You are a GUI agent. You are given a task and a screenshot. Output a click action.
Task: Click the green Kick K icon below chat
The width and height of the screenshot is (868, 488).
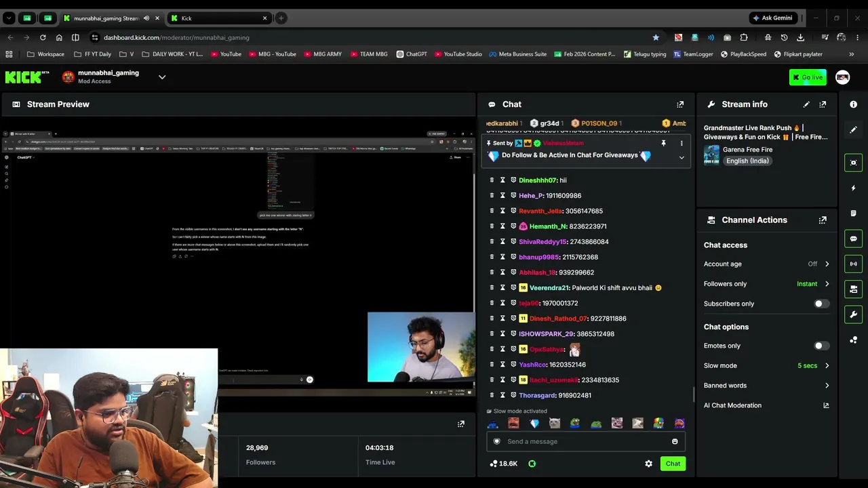point(532,464)
